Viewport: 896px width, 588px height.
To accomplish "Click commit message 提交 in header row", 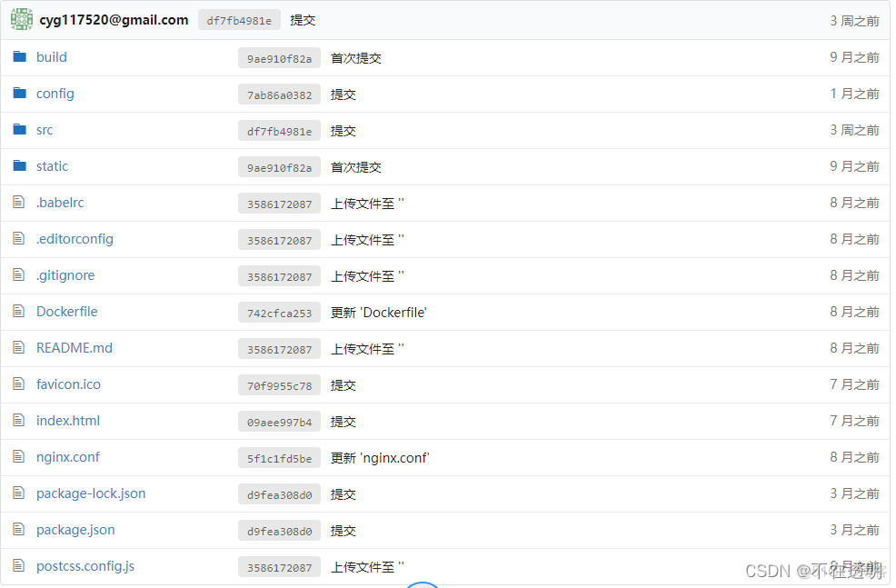I will 303,20.
